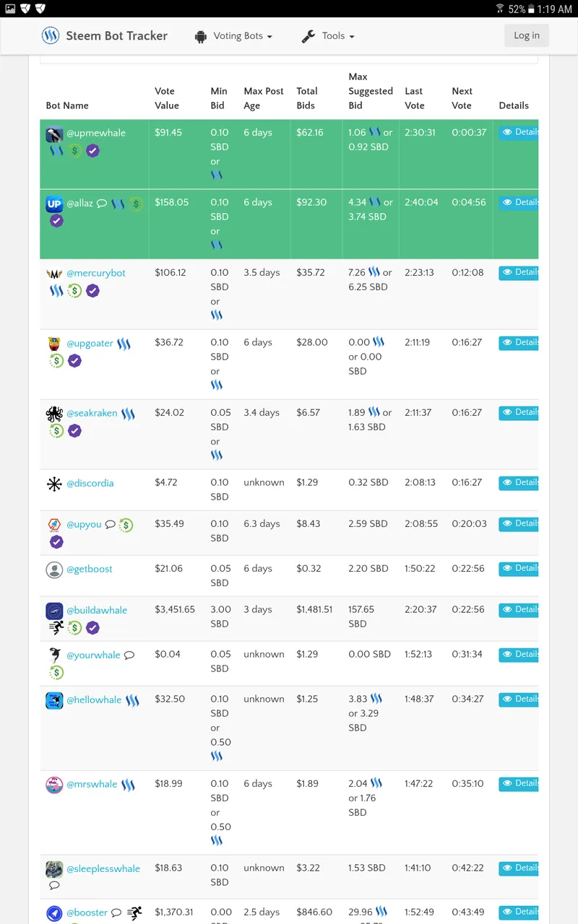Viewport: 578px width, 924px height.
Task: Click the purple verified badge under @mercurybot
Action: coord(92,291)
